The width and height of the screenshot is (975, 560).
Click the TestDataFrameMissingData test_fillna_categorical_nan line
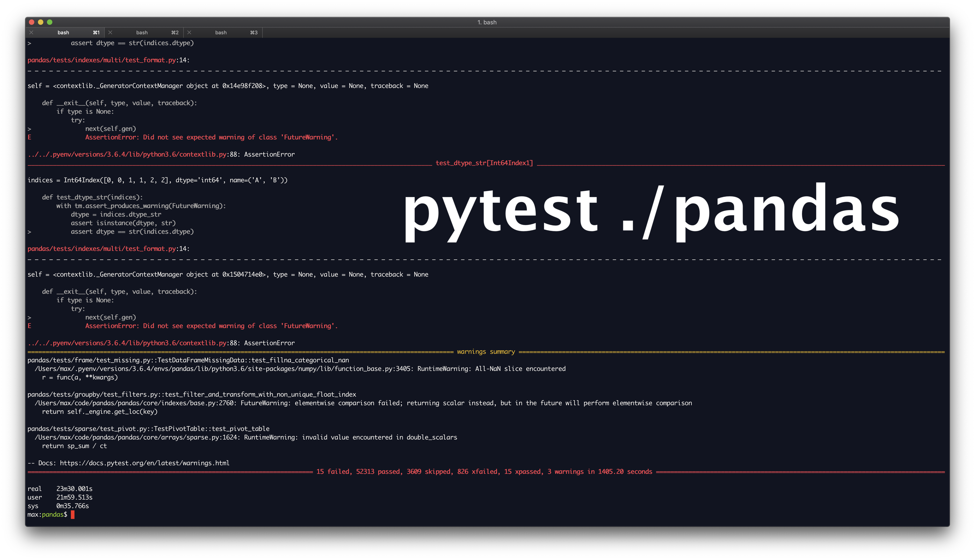coord(188,360)
